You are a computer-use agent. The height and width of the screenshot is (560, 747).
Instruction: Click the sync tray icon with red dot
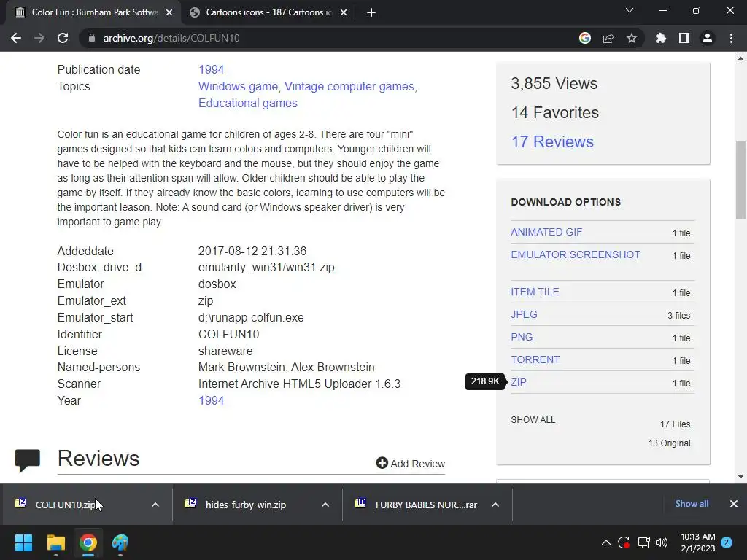(624, 542)
